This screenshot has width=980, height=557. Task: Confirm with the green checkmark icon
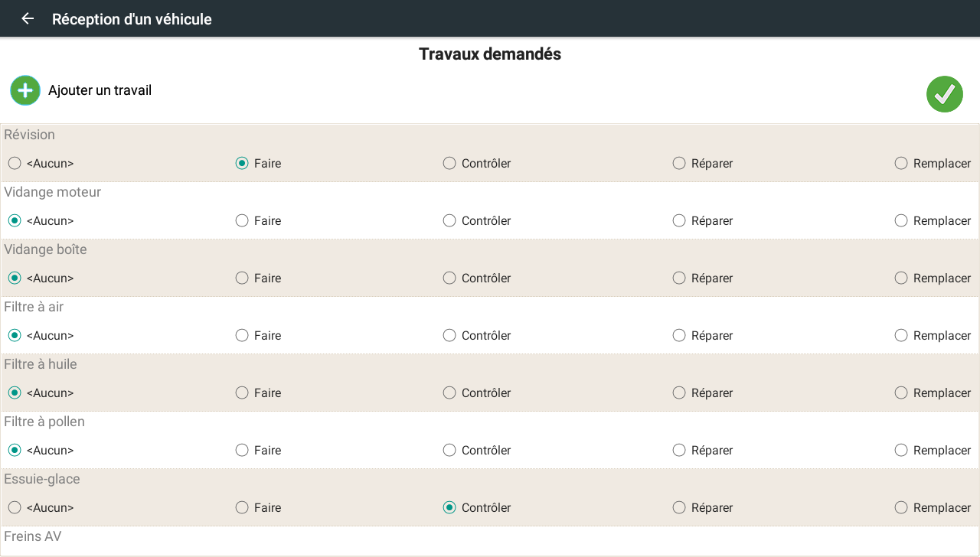point(944,94)
